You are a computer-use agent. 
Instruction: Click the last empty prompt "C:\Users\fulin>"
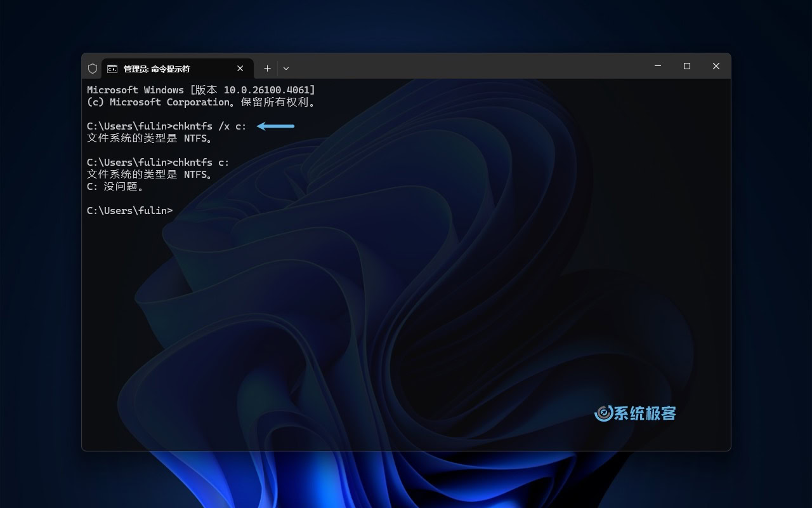pyautogui.click(x=129, y=211)
